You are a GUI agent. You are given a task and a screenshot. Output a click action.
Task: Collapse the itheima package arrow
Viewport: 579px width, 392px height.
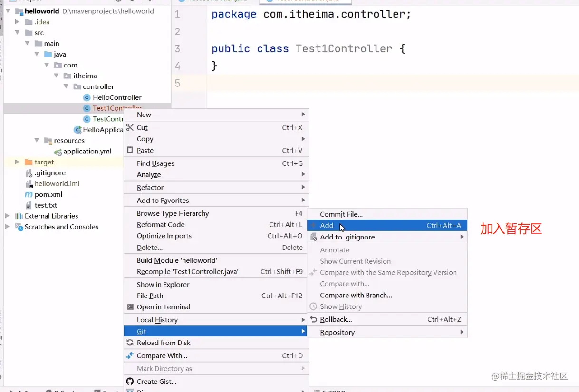[56, 76]
